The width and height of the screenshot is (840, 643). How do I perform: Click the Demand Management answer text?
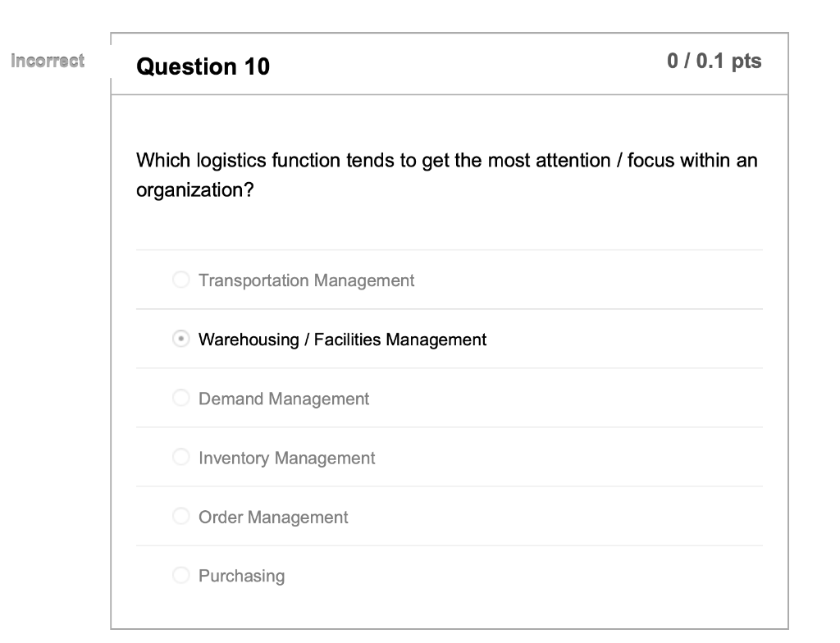pos(283,399)
